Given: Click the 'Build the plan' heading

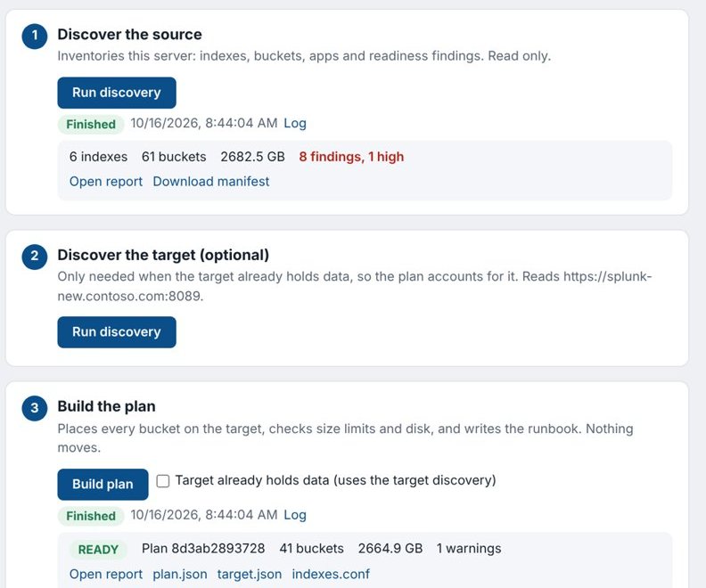Looking at the screenshot, I should click(107, 406).
